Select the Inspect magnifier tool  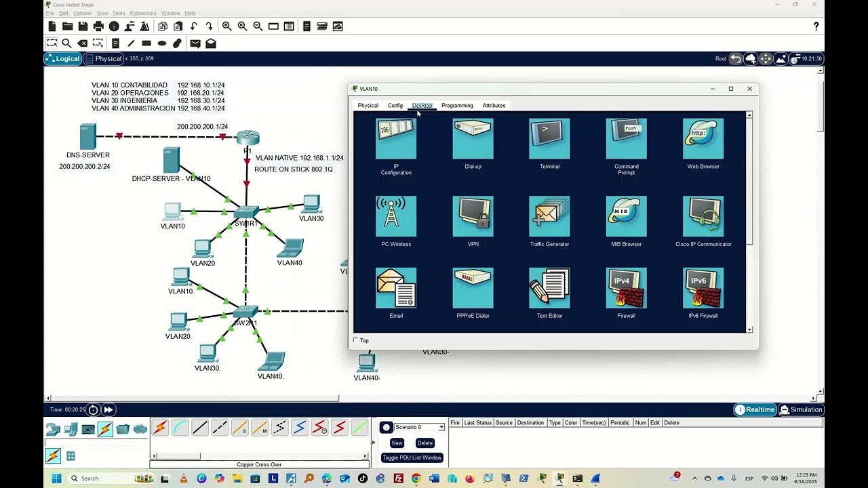coord(66,43)
